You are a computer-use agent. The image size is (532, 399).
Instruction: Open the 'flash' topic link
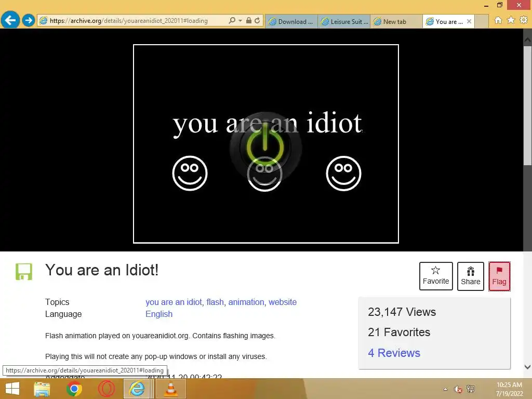pyautogui.click(x=215, y=302)
